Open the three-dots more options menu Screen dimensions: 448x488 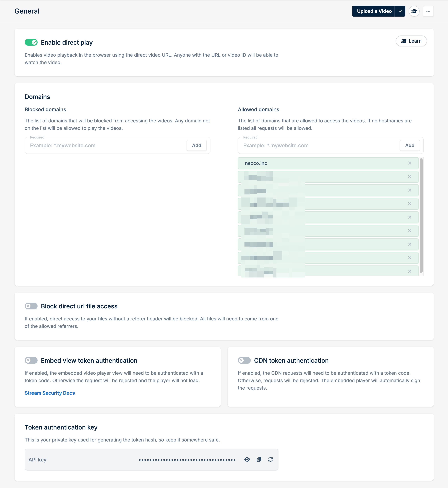(x=428, y=11)
